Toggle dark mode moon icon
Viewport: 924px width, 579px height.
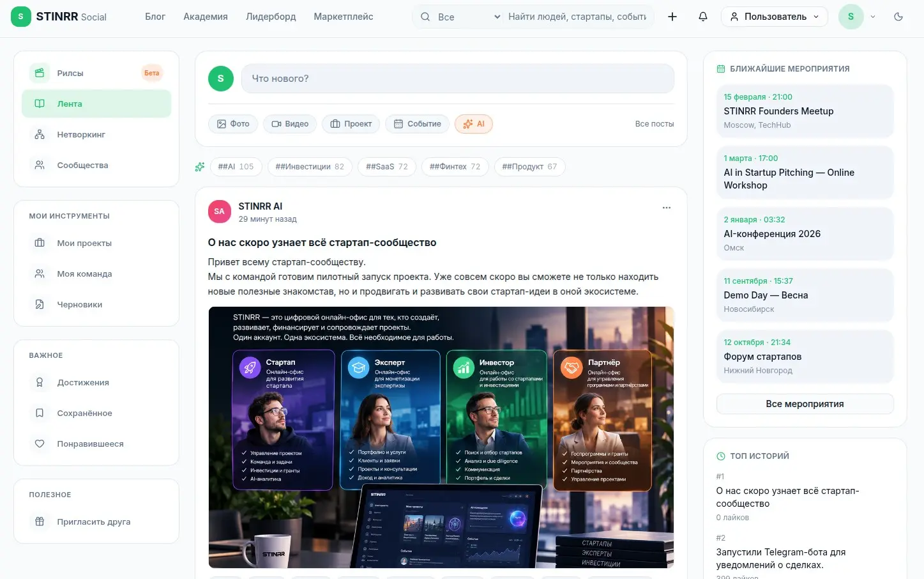898,17
